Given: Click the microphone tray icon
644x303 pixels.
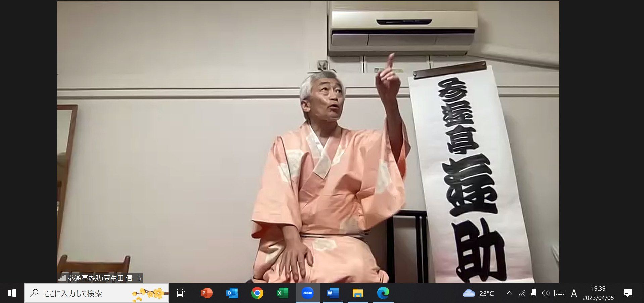Looking at the screenshot, I should point(534,293).
